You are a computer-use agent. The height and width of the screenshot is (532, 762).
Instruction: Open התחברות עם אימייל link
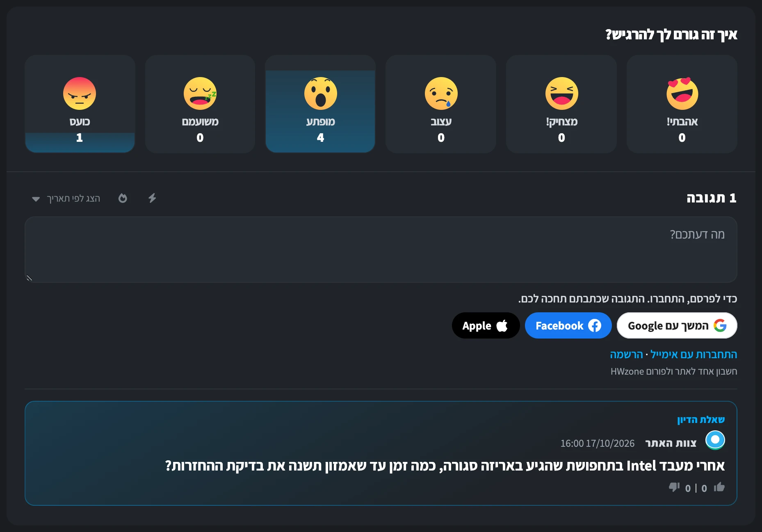694,355
